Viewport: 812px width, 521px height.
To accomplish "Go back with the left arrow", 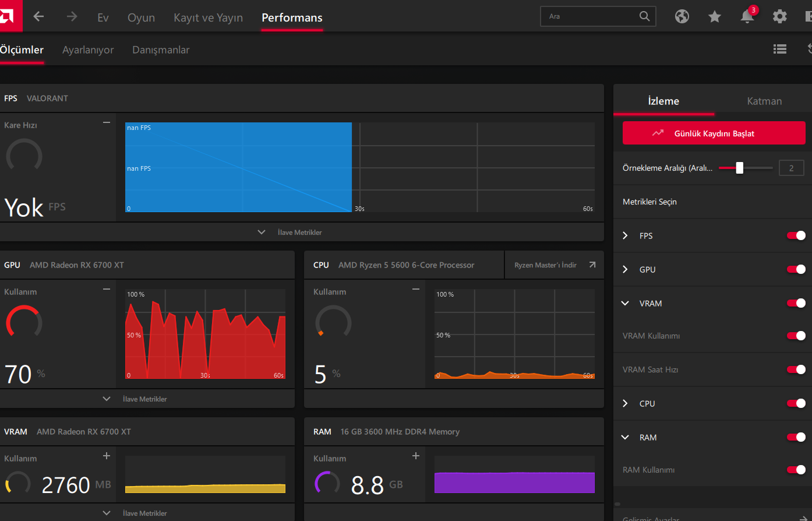I will click(x=38, y=16).
